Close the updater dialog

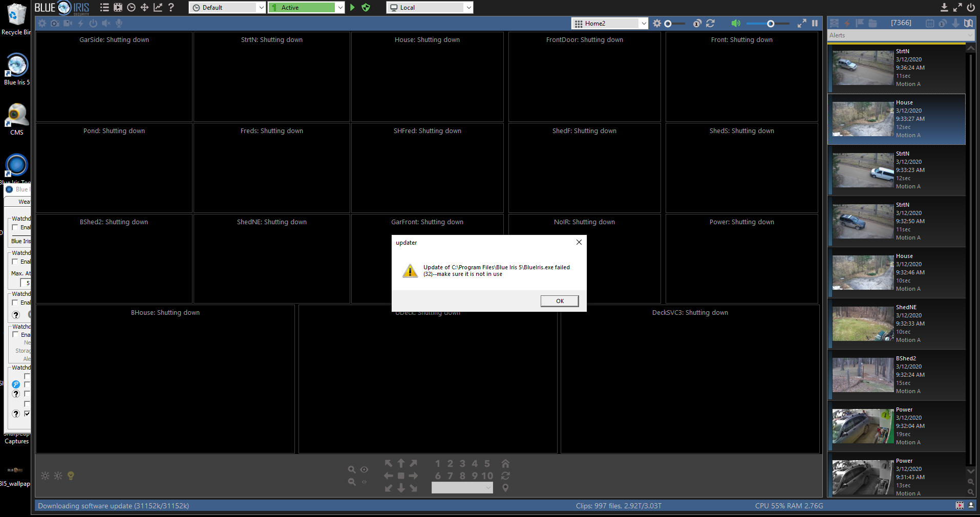click(579, 242)
